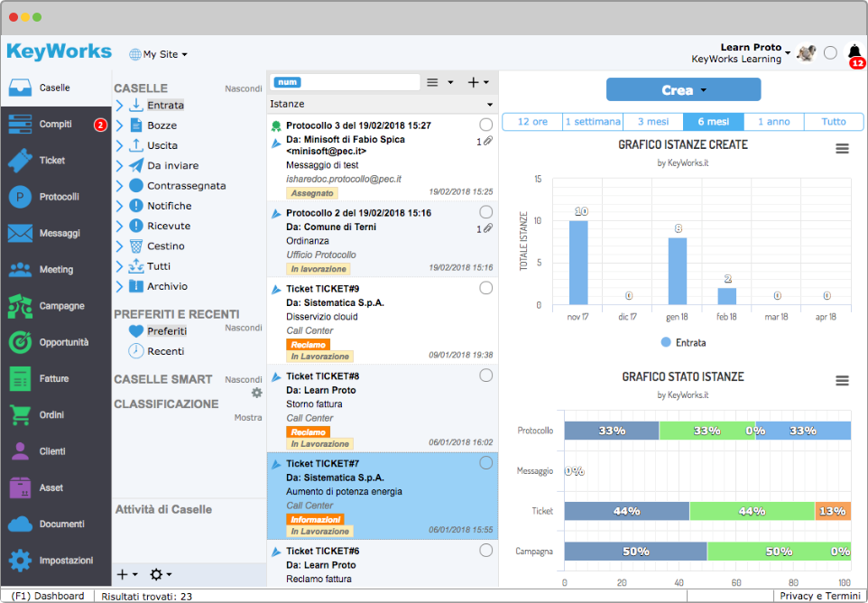The width and height of the screenshot is (868, 603).
Task: Click the notification bell icon
Action: coord(854,51)
